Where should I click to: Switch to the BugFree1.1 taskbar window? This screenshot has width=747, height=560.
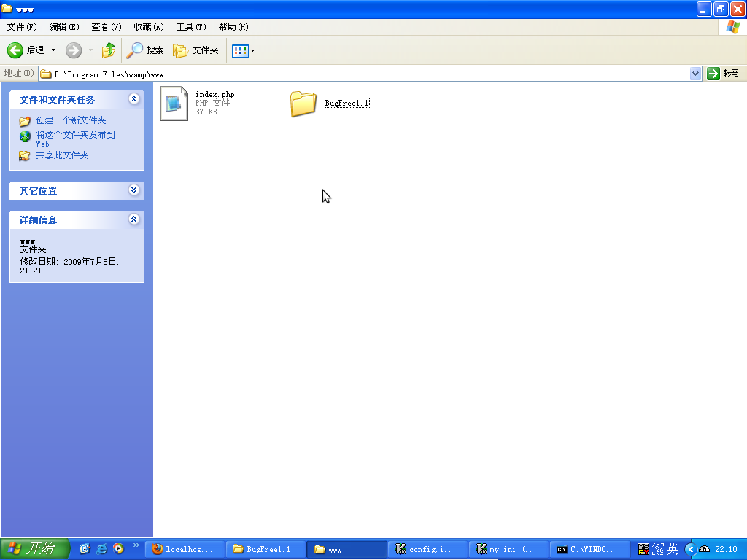pyautogui.click(x=266, y=549)
